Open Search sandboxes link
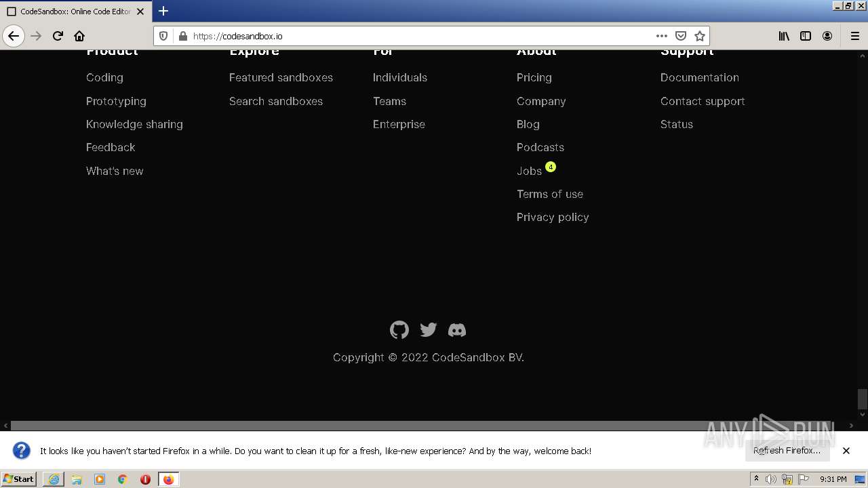 276,101
